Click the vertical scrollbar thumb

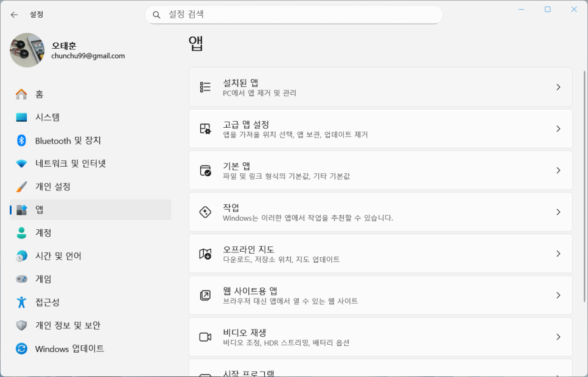click(584, 186)
